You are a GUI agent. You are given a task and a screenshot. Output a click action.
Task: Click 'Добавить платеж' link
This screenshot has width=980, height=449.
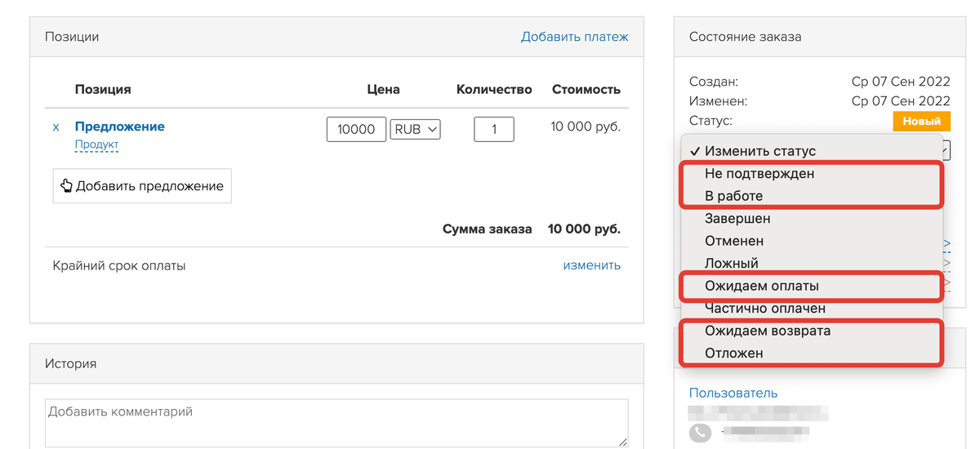[x=575, y=37]
